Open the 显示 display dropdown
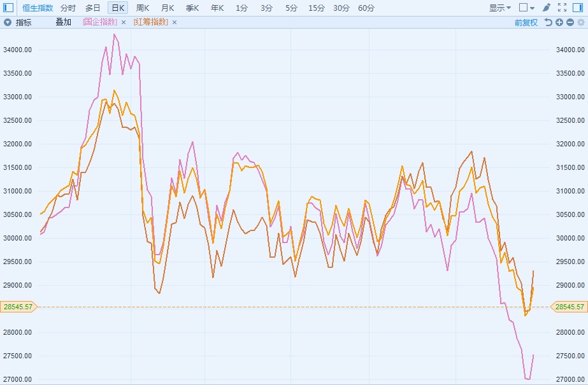The image size is (588, 385). 500,8
